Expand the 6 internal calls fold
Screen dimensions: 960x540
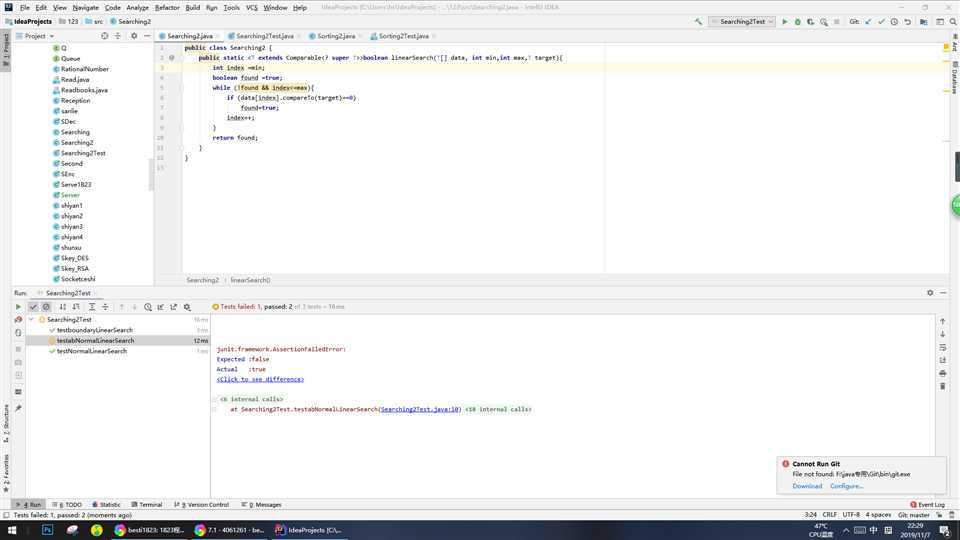point(251,399)
